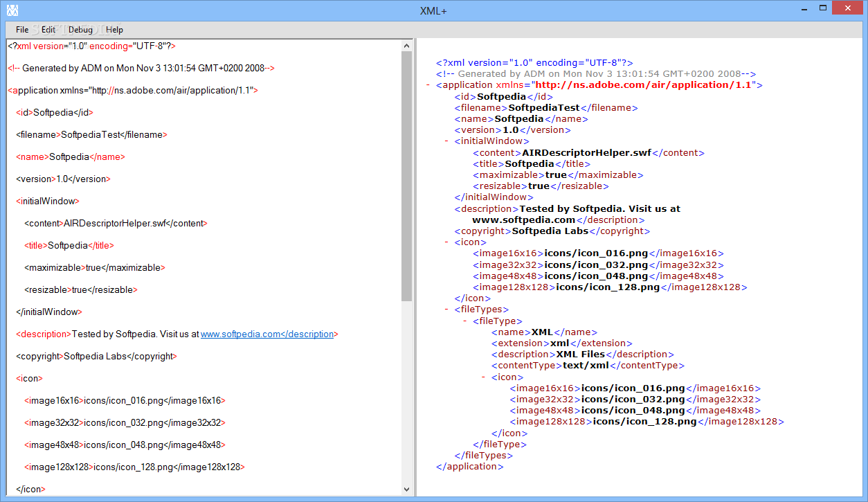
Task: Click the image48x48 line in editor
Action: point(125,445)
